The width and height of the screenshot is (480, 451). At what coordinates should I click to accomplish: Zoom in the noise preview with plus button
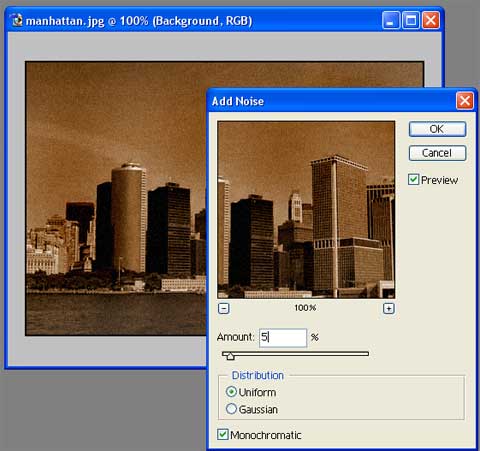click(x=389, y=308)
